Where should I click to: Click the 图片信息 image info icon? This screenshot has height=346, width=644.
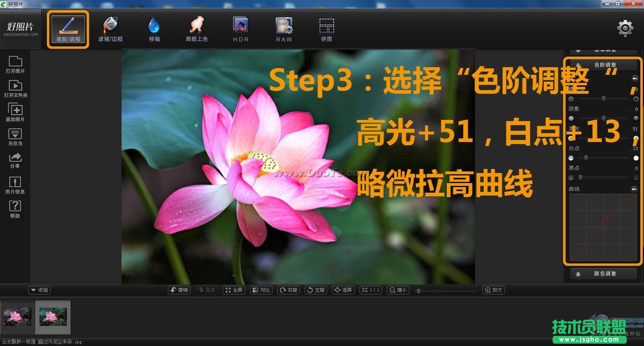pos(15,185)
